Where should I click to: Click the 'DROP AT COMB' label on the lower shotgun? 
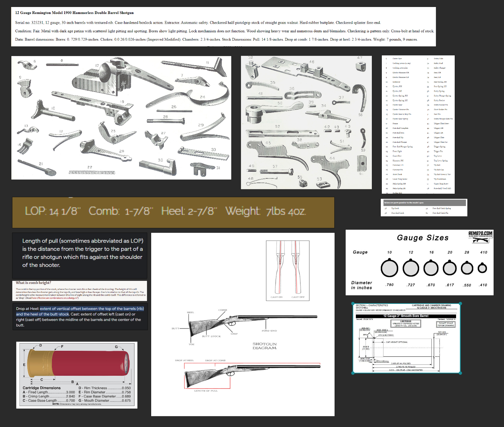(215, 360)
